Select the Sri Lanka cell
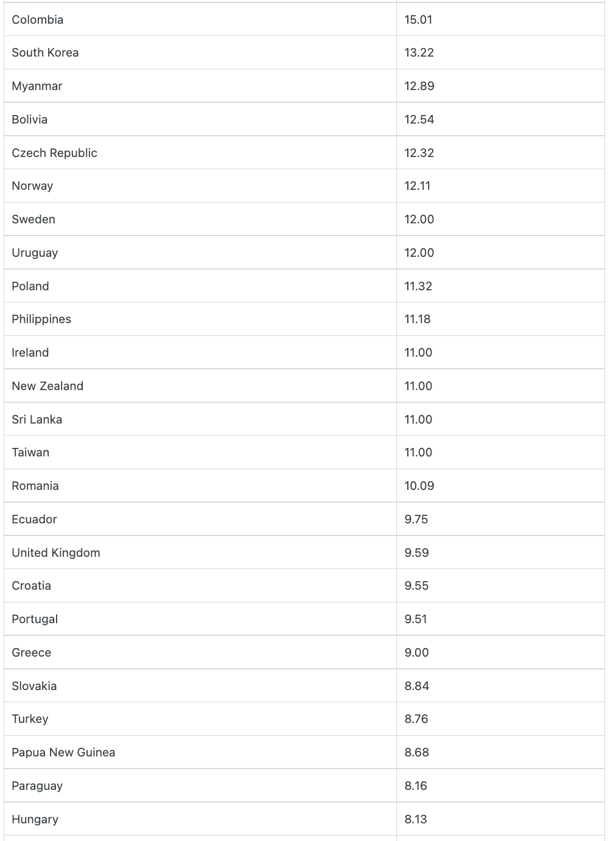The width and height of the screenshot is (616, 841). click(x=200, y=419)
